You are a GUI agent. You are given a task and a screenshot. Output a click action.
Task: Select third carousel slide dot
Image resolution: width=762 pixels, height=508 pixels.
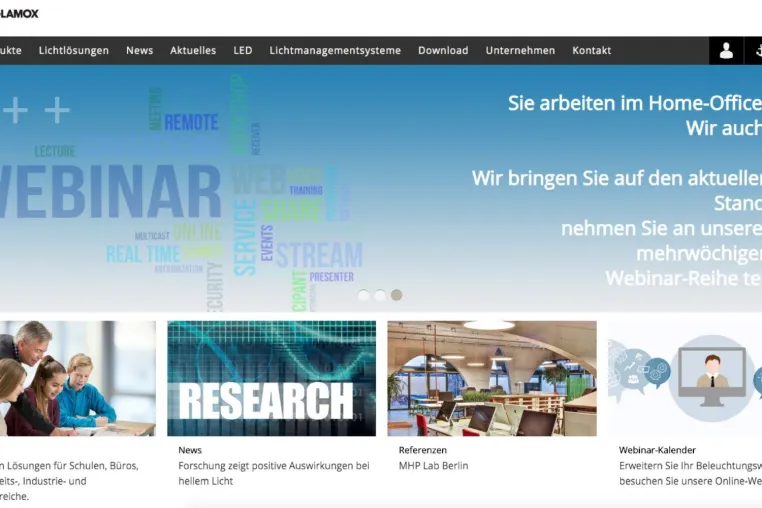tap(397, 295)
